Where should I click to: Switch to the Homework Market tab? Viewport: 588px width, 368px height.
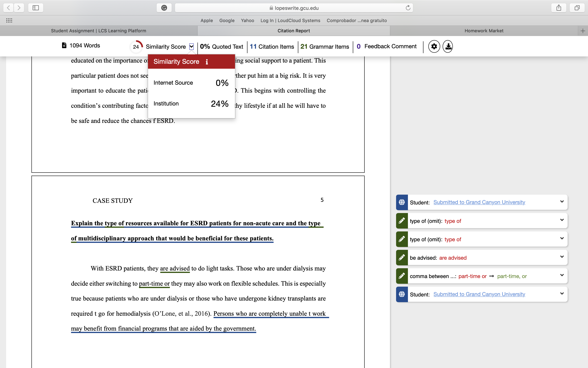(484, 31)
